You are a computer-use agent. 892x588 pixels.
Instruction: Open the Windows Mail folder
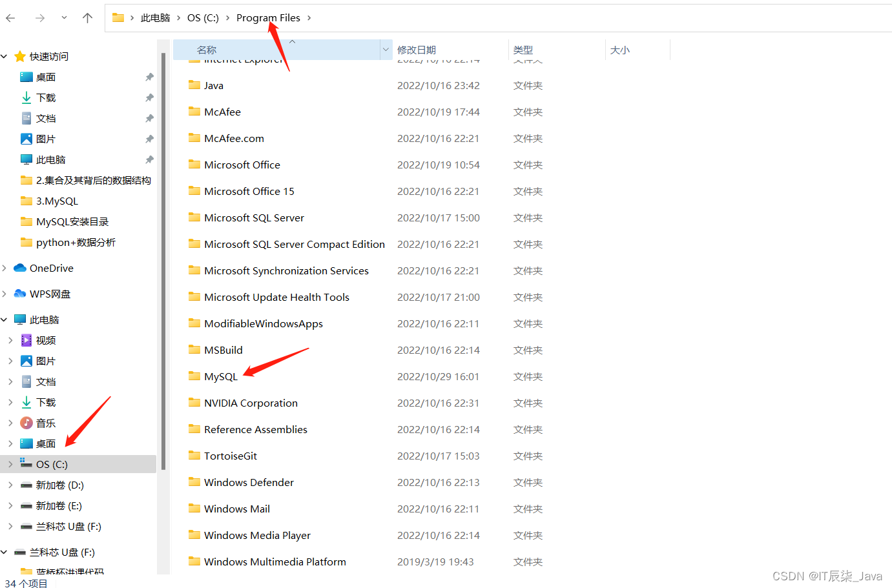237,509
